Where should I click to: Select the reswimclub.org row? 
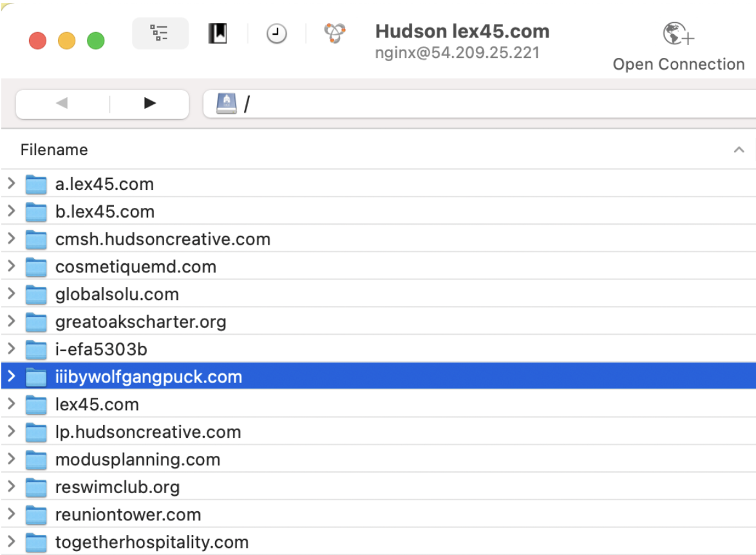(379, 487)
